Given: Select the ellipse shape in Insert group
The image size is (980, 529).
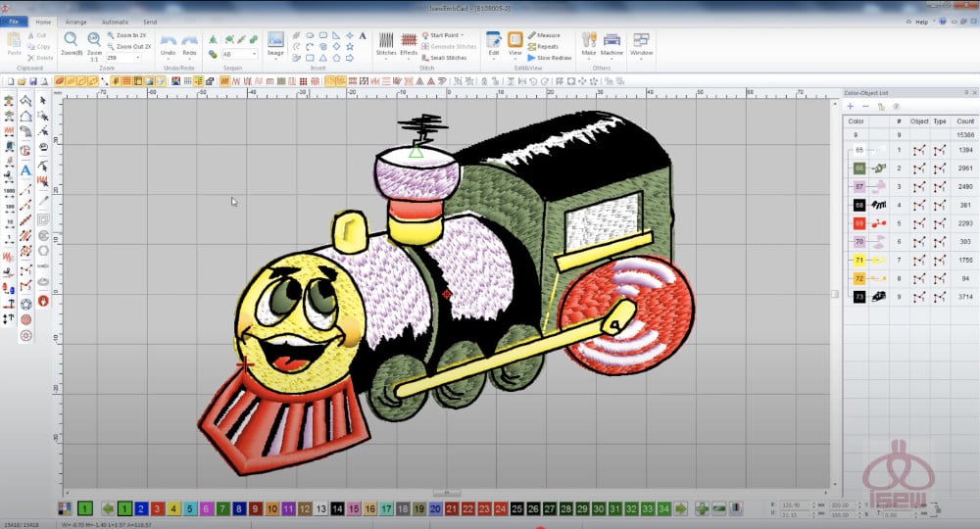Looking at the screenshot, I should [310, 35].
